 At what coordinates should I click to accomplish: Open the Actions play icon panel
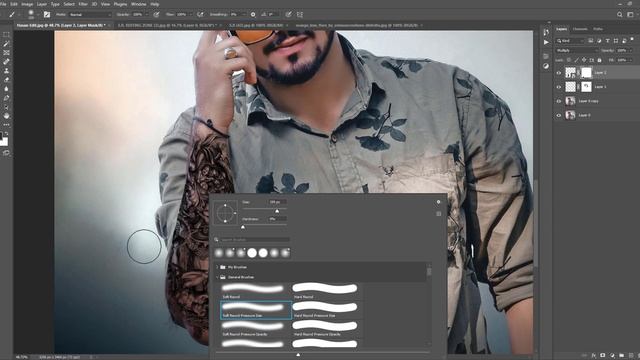[x=546, y=42]
